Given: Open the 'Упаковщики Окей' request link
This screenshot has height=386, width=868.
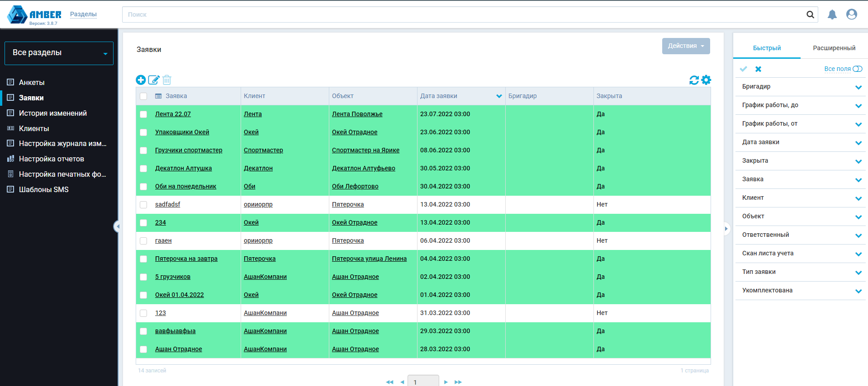Looking at the screenshot, I should 182,132.
